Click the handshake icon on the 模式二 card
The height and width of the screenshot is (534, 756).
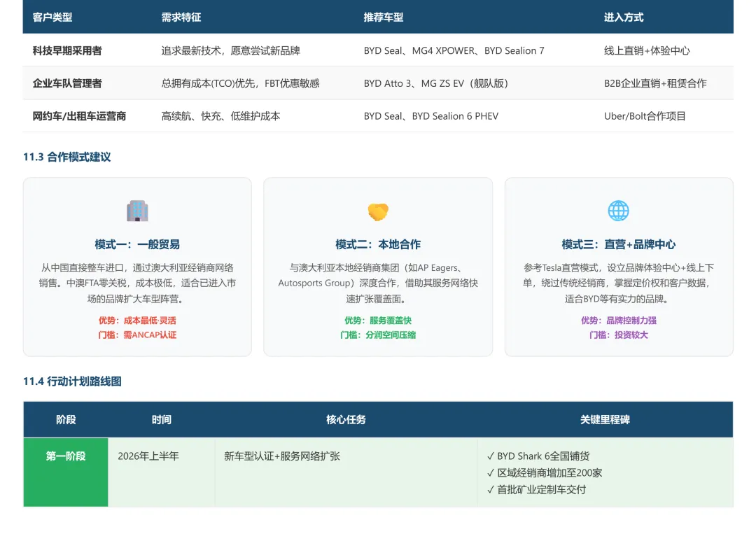pos(378,211)
